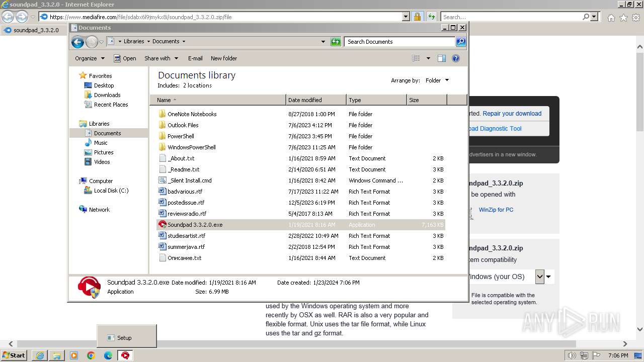Screen dimensions: 644x362
Task: Click New folder in toolbar
Action: coord(224,58)
